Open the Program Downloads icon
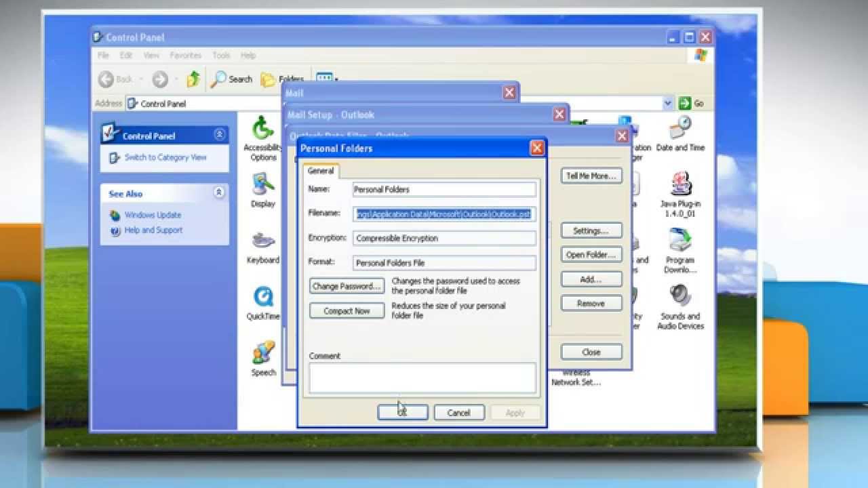Screen dimensions: 868x488 coord(680,240)
